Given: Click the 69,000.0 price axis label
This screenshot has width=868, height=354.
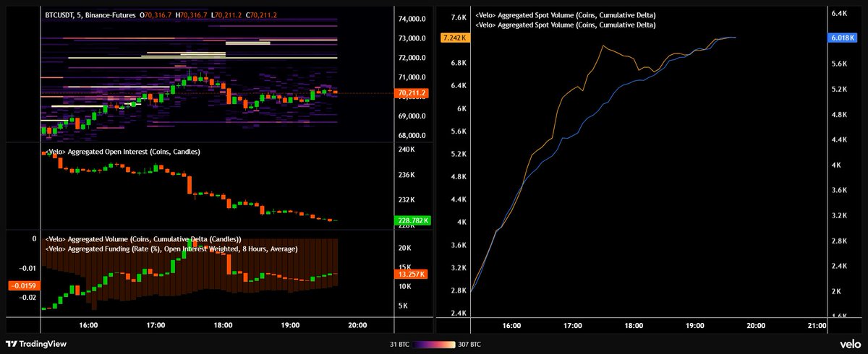Looking at the screenshot, I should pos(412,116).
